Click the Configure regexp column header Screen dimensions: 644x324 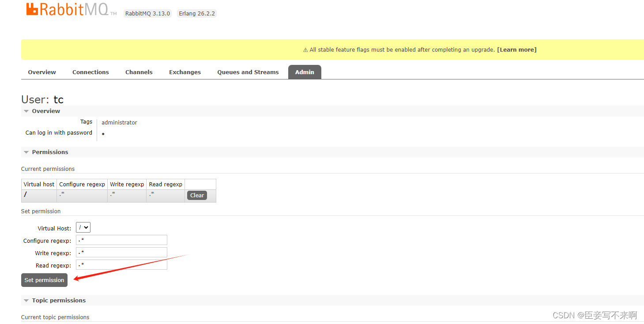point(82,184)
